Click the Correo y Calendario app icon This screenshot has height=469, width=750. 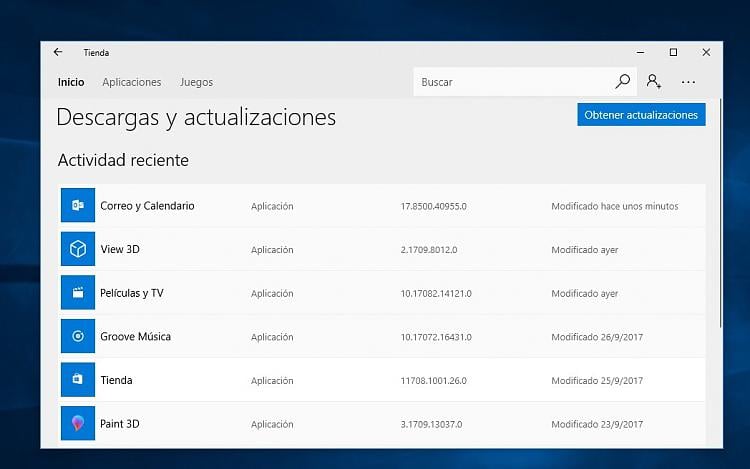coord(77,205)
